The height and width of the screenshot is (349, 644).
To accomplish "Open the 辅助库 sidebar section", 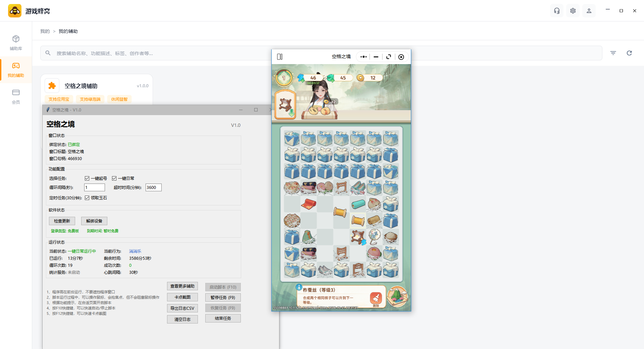I will 16,43.
